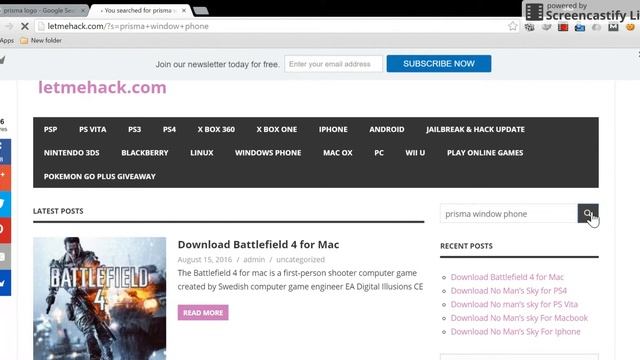Click the LATEST POSTS heading
The image size is (640, 360).
coord(58,211)
